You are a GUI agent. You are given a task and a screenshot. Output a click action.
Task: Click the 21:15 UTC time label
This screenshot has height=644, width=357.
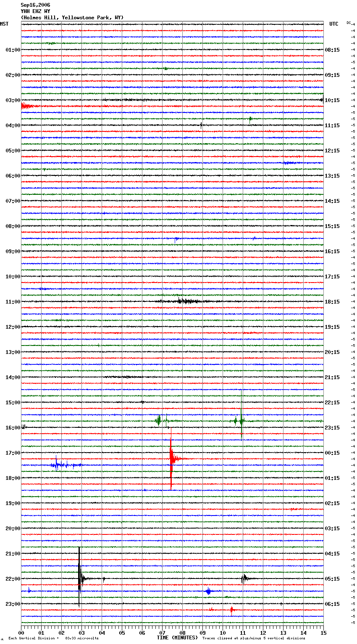332,377
